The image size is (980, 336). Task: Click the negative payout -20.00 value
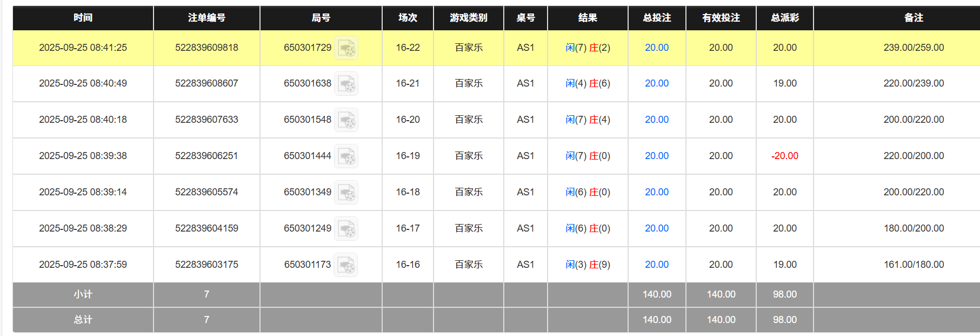[x=784, y=156]
